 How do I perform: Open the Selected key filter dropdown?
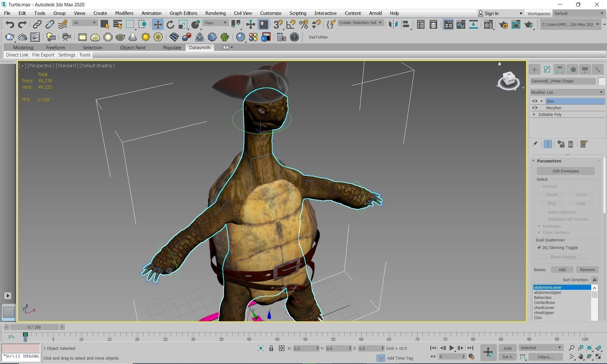[x=541, y=348]
